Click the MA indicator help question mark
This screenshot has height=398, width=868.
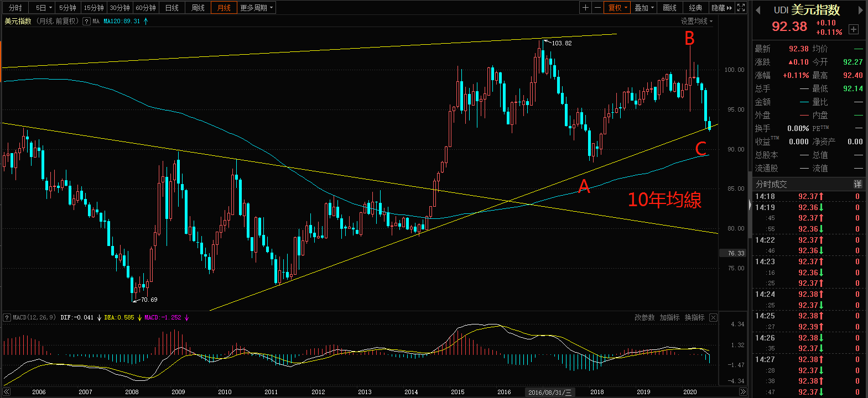(86, 22)
